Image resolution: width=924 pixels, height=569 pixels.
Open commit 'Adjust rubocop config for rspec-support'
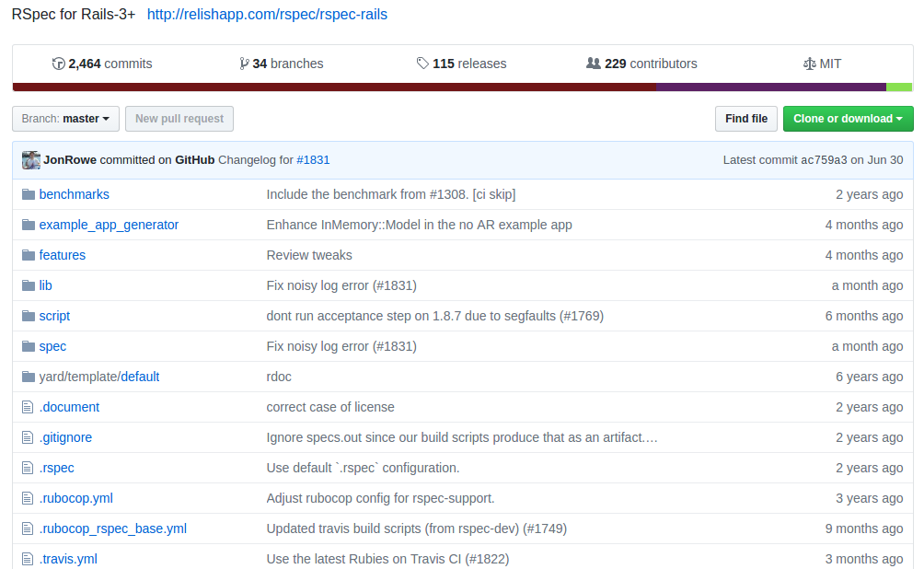[380, 498]
